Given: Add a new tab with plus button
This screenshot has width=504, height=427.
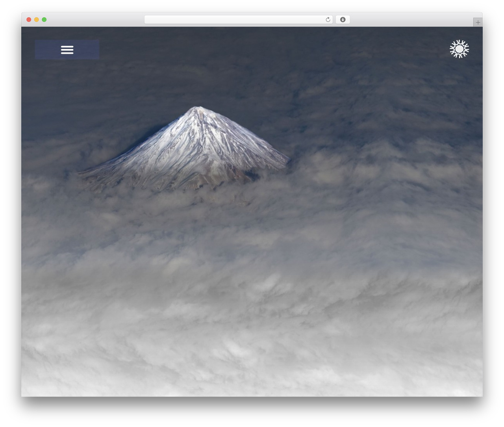Looking at the screenshot, I should click(478, 22).
